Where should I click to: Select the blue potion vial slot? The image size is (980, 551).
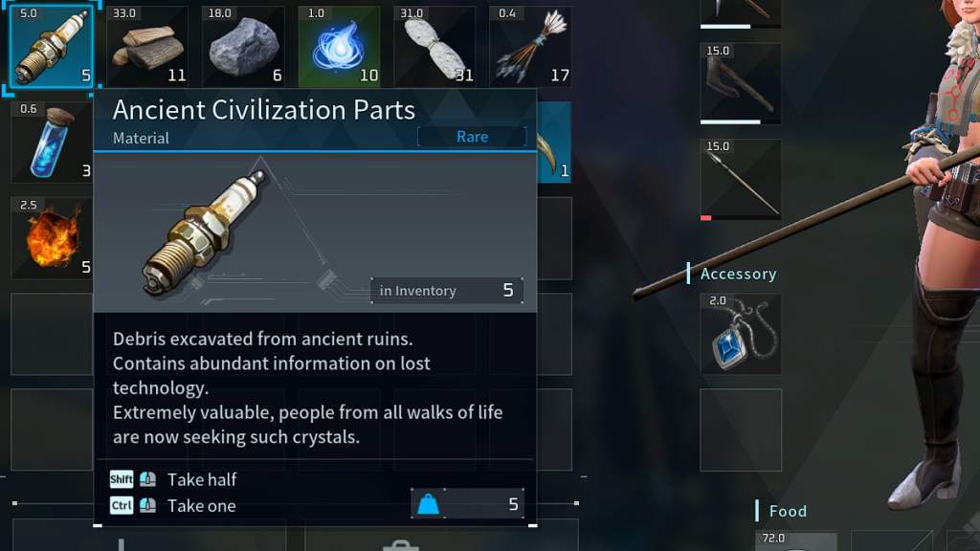point(52,143)
